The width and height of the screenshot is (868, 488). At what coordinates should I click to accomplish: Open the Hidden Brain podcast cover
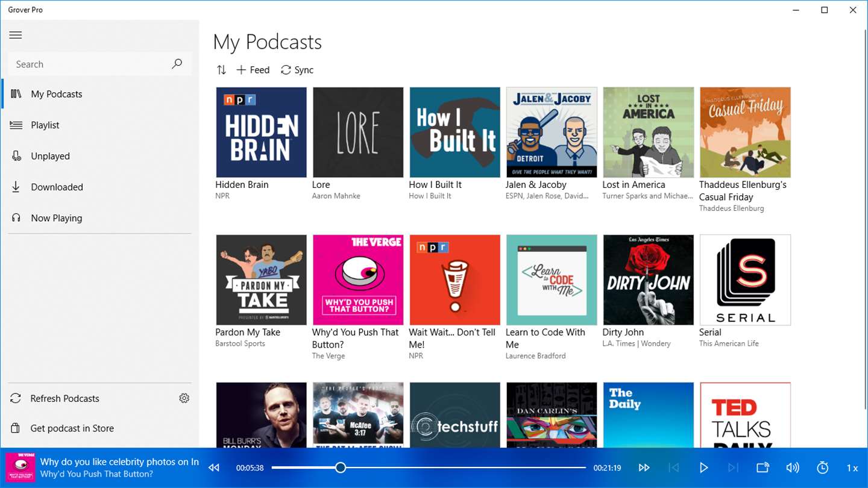pos(261,133)
